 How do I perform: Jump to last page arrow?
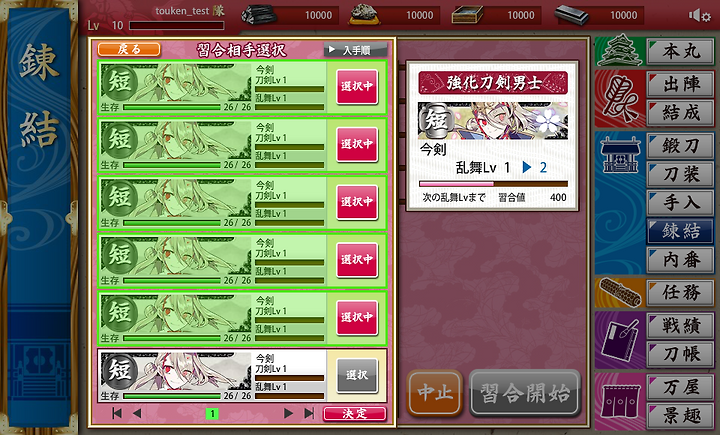(x=309, y=413)
